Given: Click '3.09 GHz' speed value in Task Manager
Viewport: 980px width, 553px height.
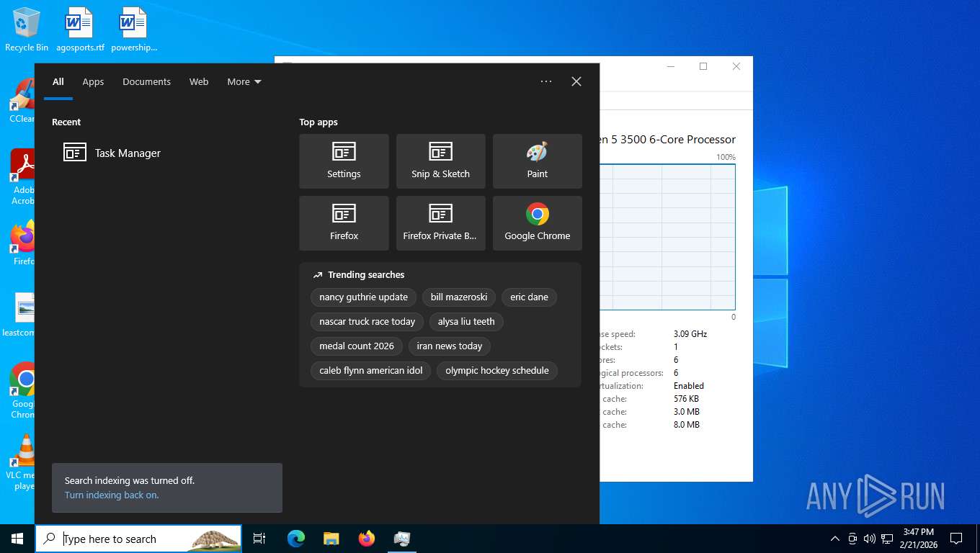Looking at the screenshot, I should (x=690, y=334).
